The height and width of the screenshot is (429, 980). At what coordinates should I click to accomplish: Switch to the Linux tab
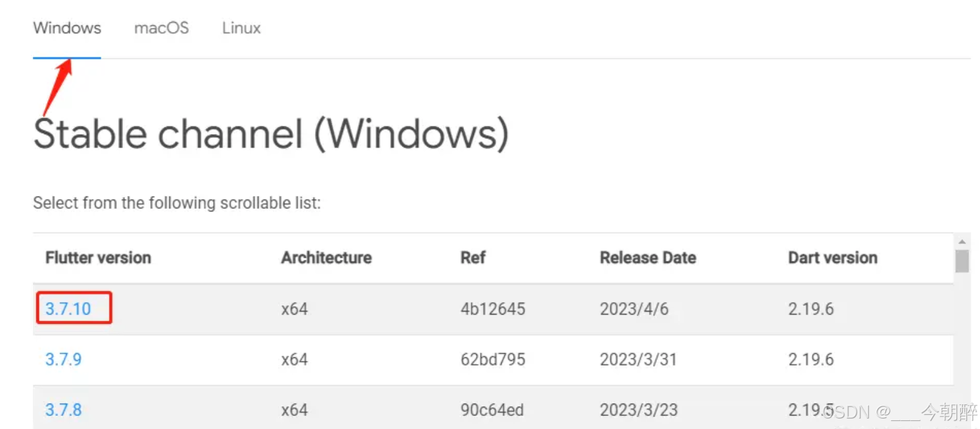(x=241, y=28)
